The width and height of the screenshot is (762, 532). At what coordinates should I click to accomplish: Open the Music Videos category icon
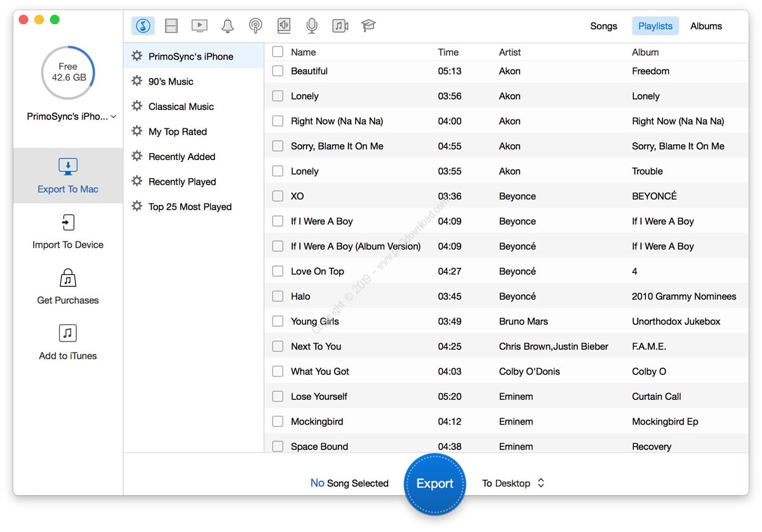pos(340,26)
